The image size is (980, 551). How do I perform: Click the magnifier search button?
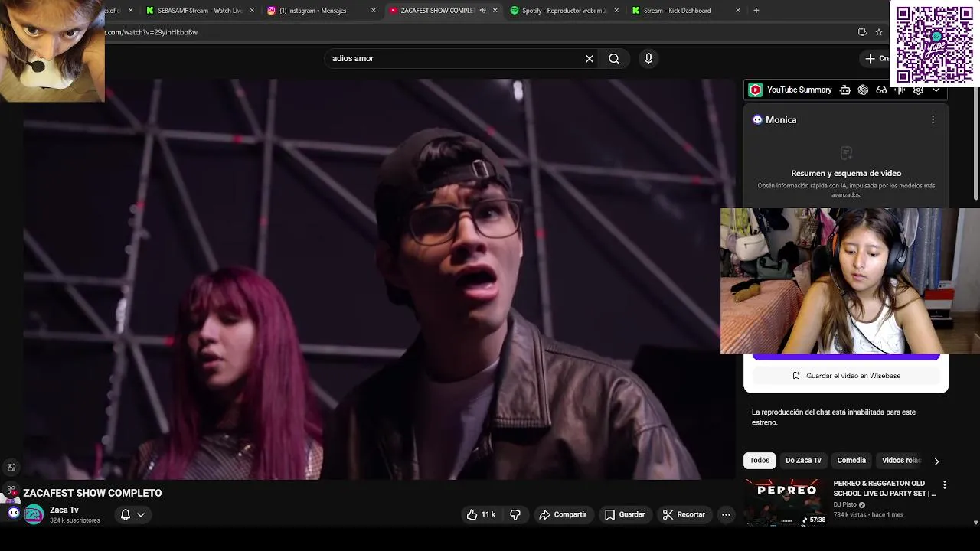614,58
